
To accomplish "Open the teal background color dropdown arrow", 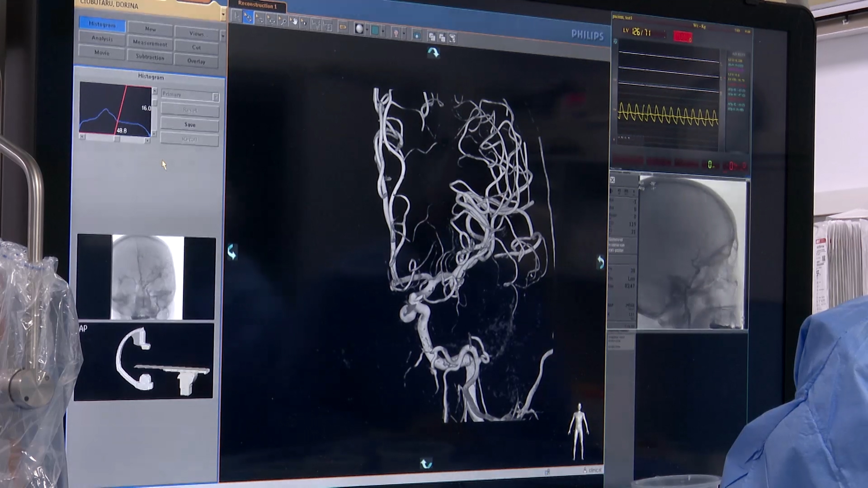I will (383, 31).
